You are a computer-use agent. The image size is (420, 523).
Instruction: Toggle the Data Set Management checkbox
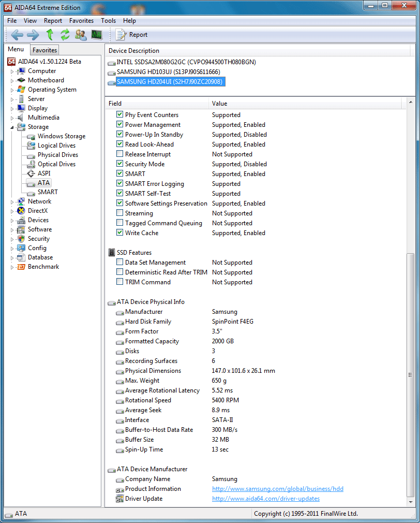tap(120, 262)
